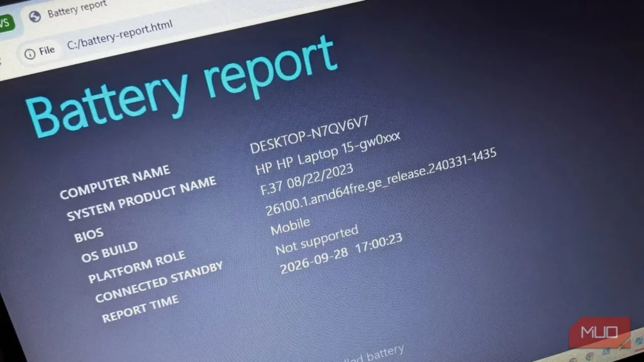
Task: Click the File info icon in address bar
Action: pyautogui.click(x=30, y=54)
